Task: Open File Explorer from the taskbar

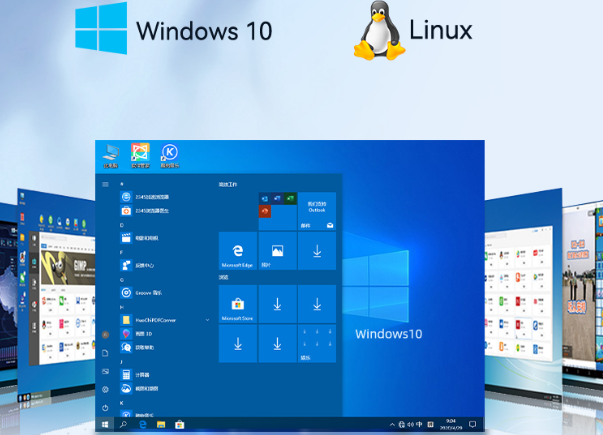Action: tap(161, 424)
